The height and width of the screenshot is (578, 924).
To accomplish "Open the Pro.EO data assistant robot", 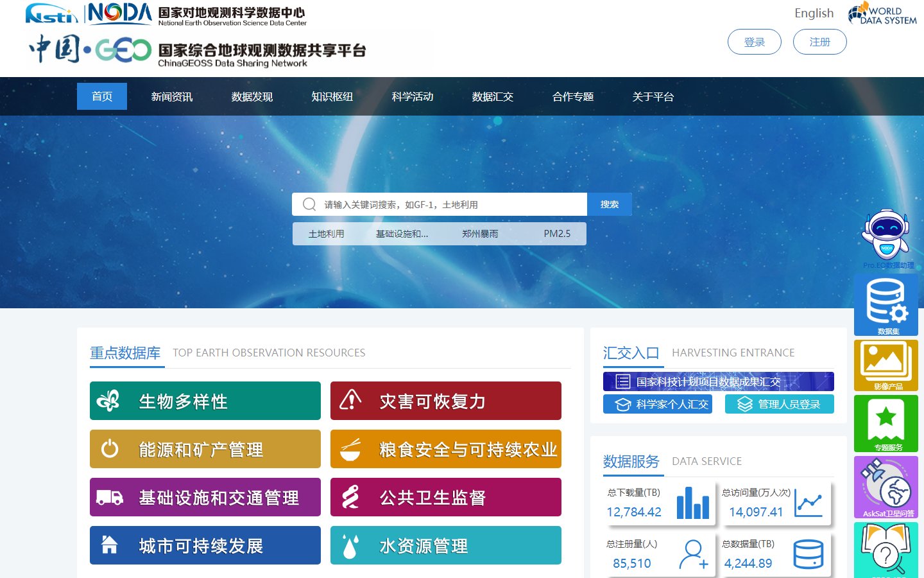I will [x=886, y=238].
